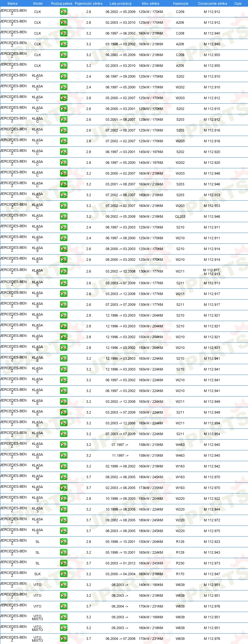This screenshot has width=248, height=644.
Task: Click petrol fuel icon in Klasa S M 112.975 row
Action: pos(64,531)
